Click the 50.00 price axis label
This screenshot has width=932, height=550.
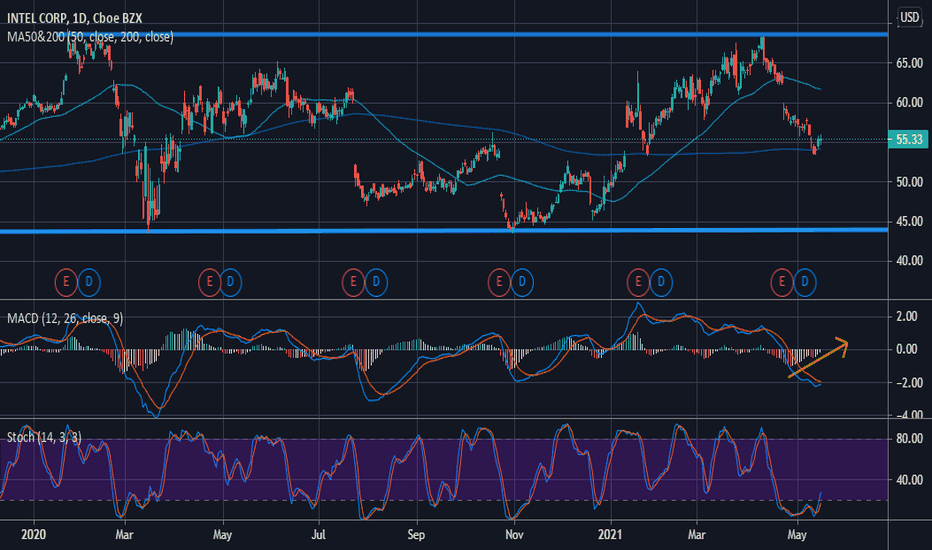[909, 182]
